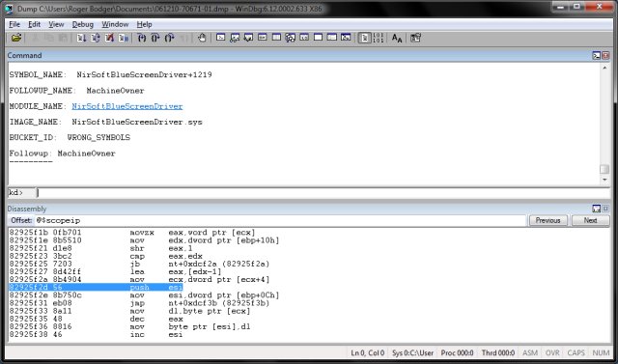Click the Step Over icon
The height and width of the screenshot is (364, 618).
click(155, 38)
